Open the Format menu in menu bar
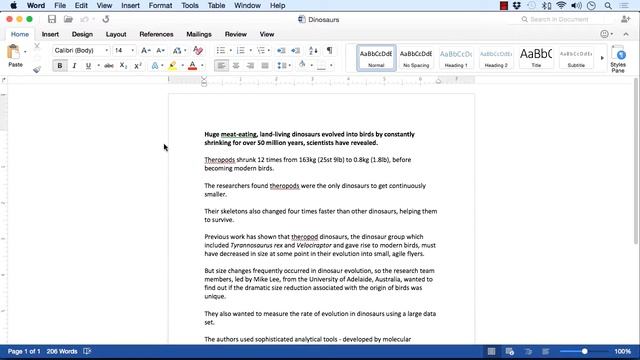 (160, 6)
